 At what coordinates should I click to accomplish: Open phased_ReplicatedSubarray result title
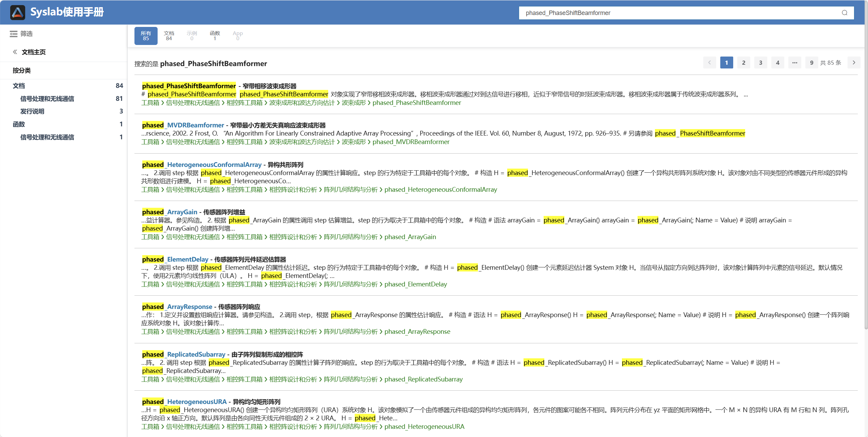[183, 355]
